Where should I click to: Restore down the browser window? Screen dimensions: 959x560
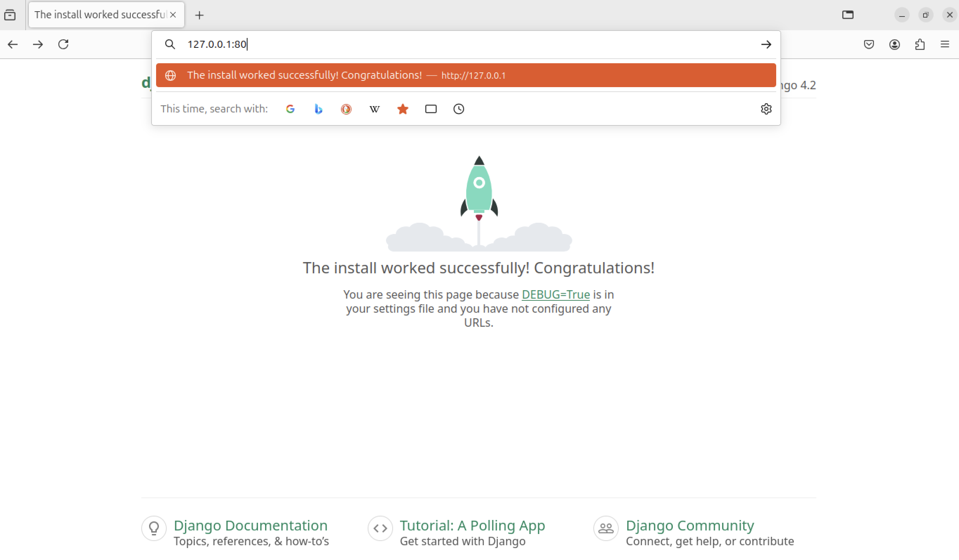(x=926, y=15)
